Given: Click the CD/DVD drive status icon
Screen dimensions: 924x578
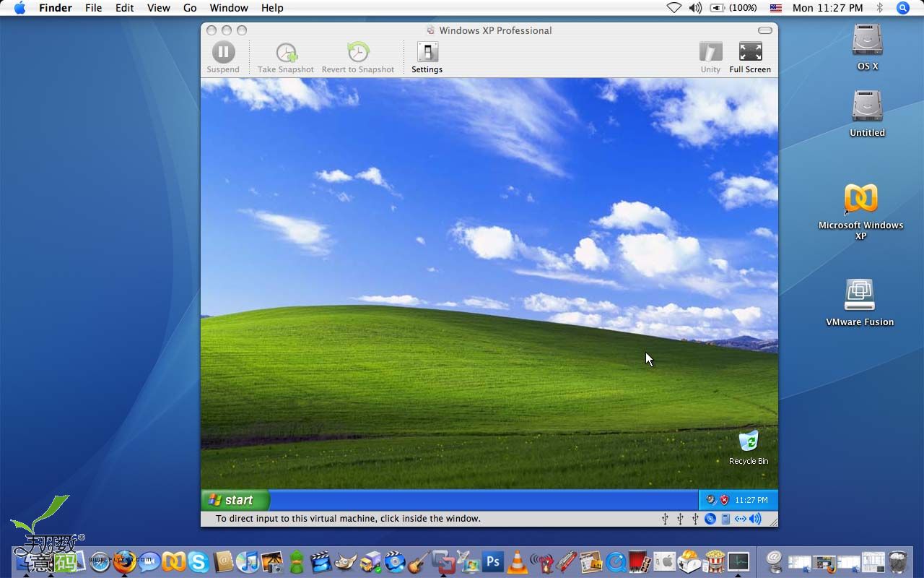Looking at the screenshot, I should click(710, 519).
